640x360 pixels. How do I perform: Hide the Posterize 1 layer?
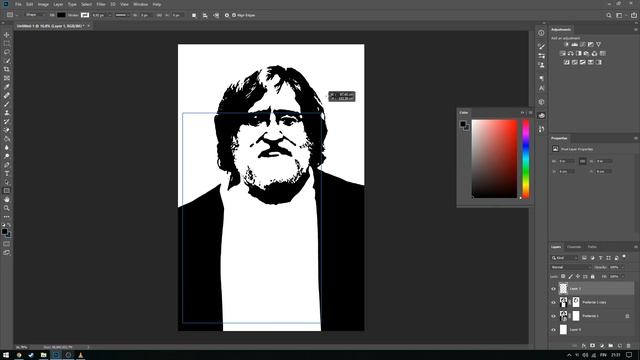click(553, 316)
